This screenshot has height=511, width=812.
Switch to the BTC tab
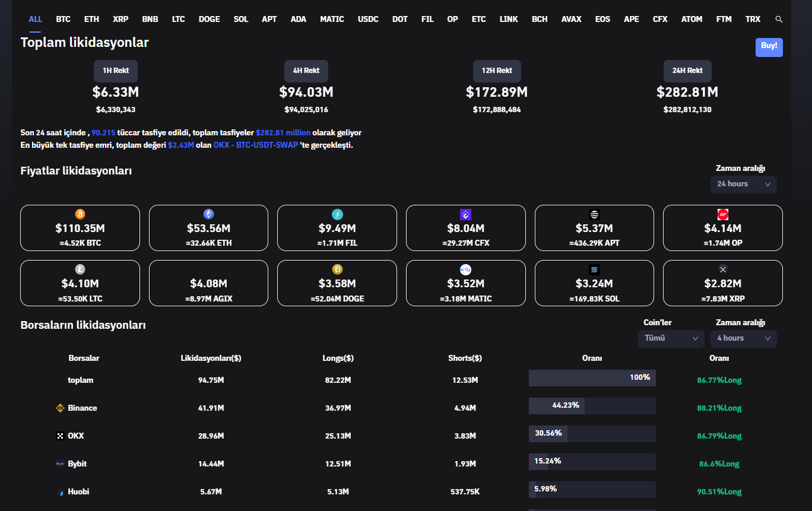(63, 20)
